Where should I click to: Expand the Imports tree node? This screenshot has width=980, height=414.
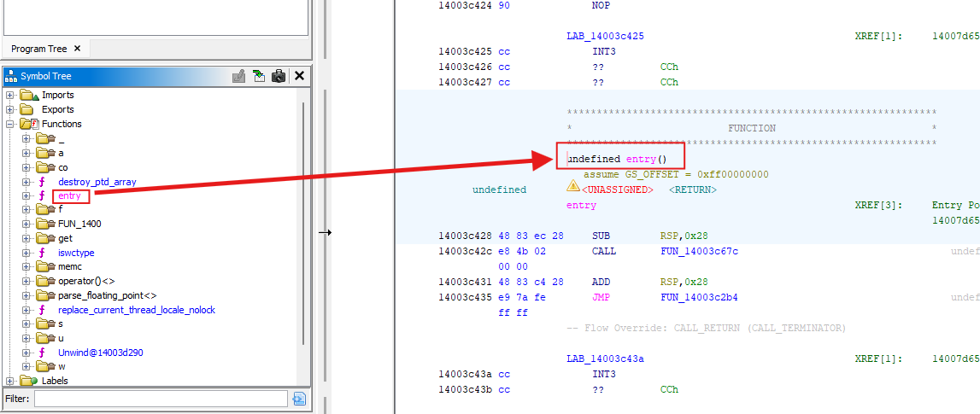[x=10, y=95]
